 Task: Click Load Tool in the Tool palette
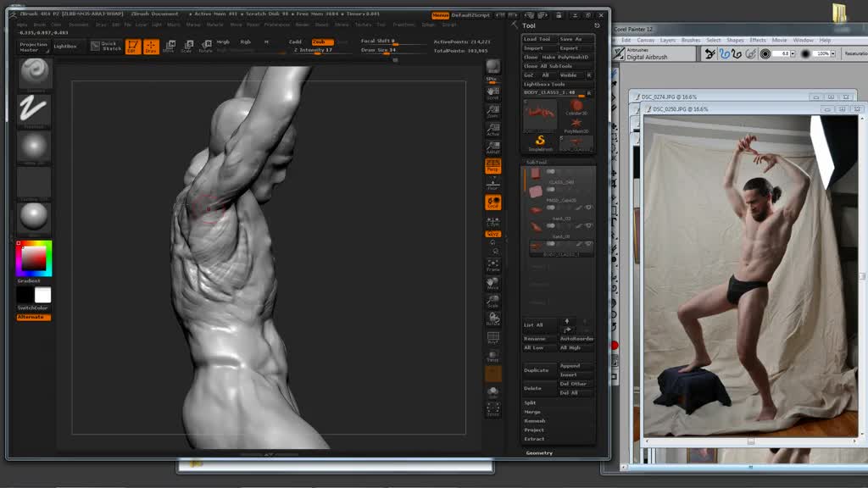pos(537,39)
